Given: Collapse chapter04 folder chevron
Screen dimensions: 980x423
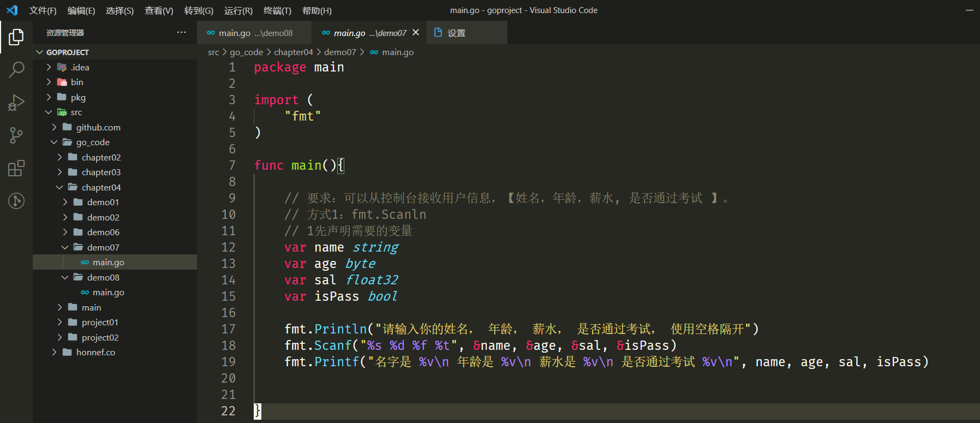Looking at the screenshot, I should click(x=59, y=187).
